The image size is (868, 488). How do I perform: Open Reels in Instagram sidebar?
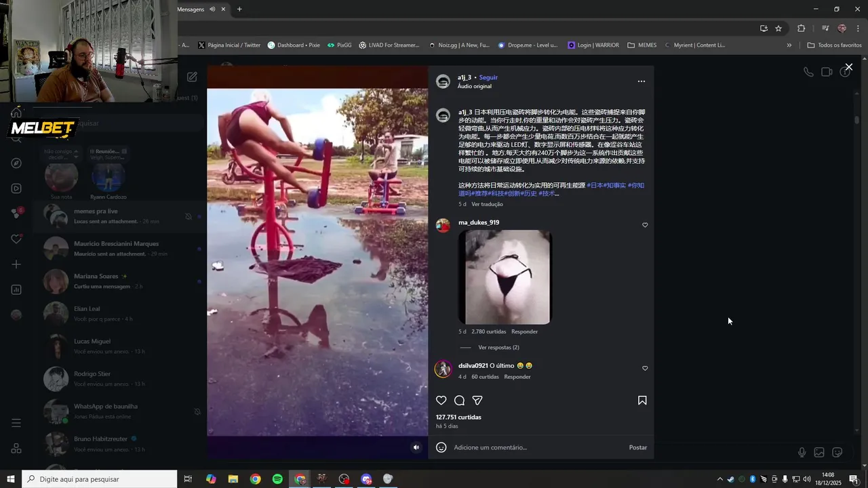16,188
